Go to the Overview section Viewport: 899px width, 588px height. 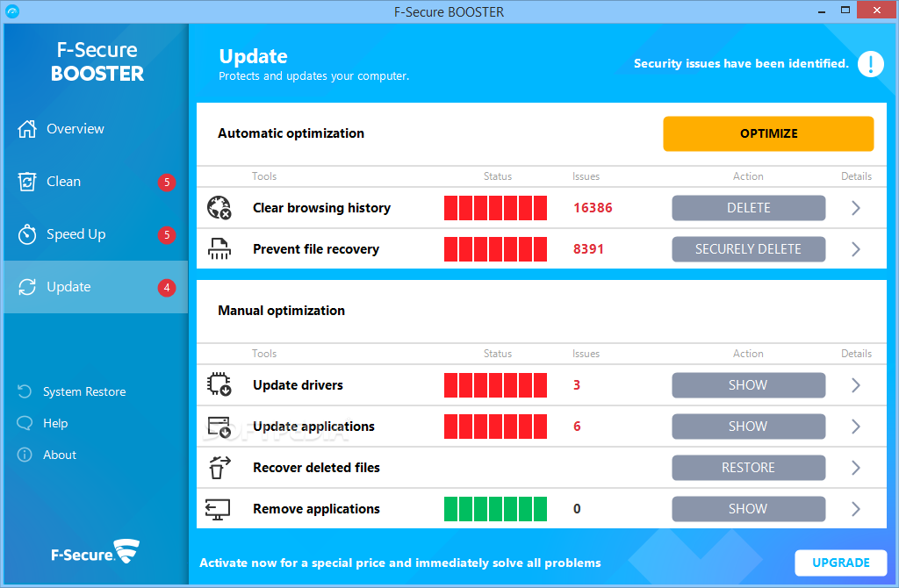[x=96, y=129]
